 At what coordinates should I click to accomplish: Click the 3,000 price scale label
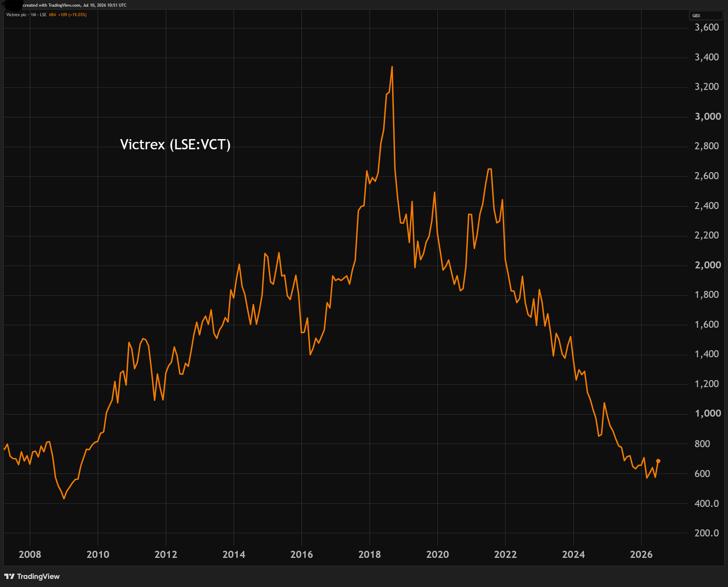708,116
